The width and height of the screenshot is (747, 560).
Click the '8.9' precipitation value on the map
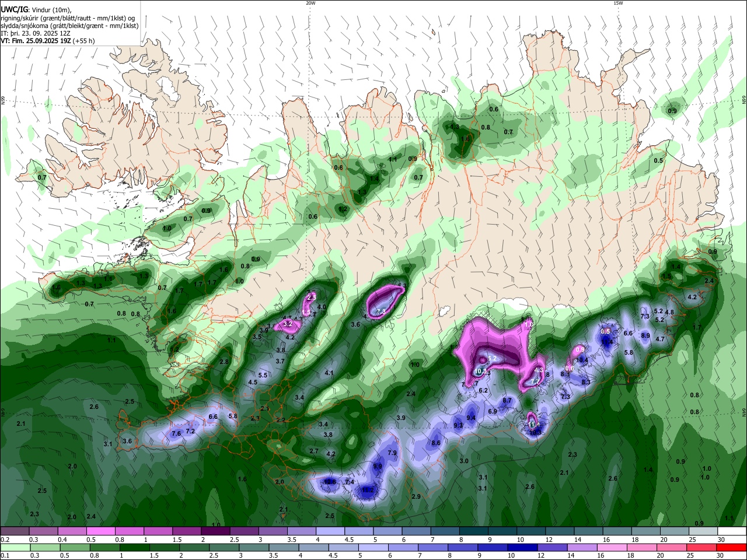click(645, 335)
